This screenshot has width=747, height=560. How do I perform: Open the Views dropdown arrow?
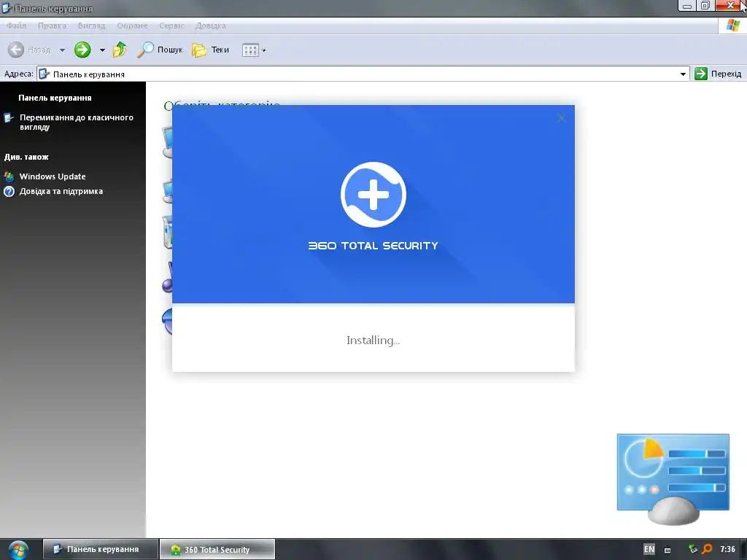pos(264,50)
